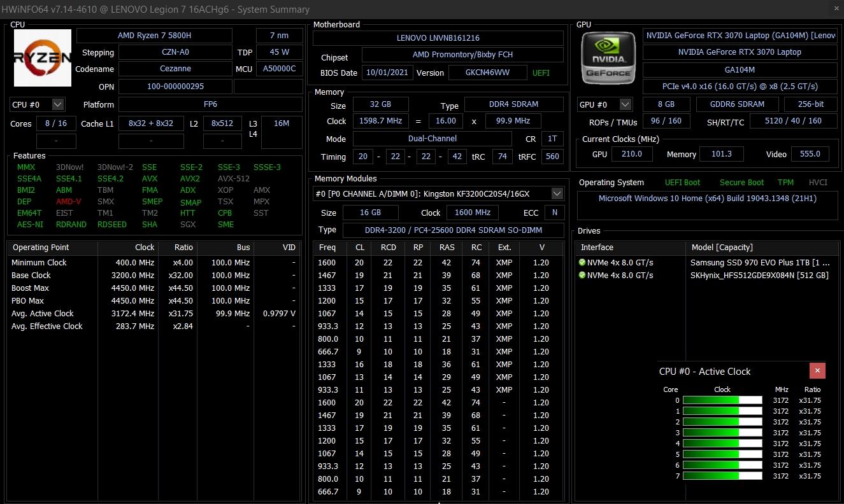Viewport: 844px width, 504px height.
Task: Click the SSE4.2 feature label
Action: [110, 179]
